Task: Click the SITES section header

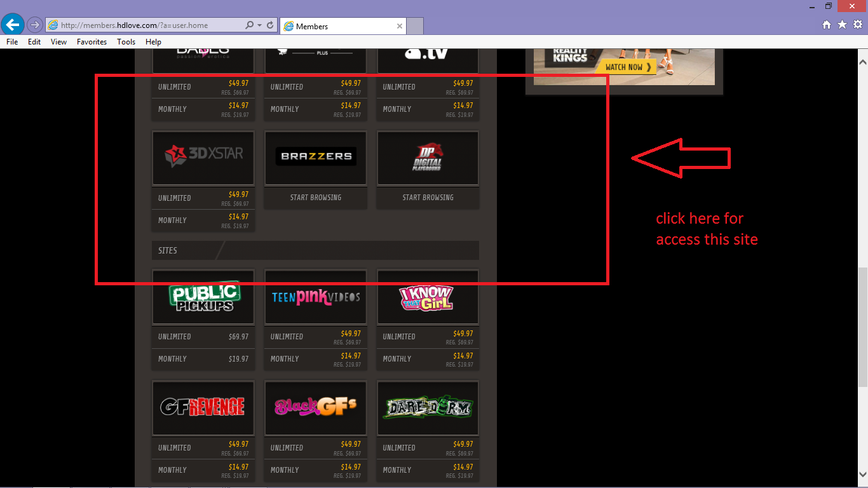Action: (315, 250)
